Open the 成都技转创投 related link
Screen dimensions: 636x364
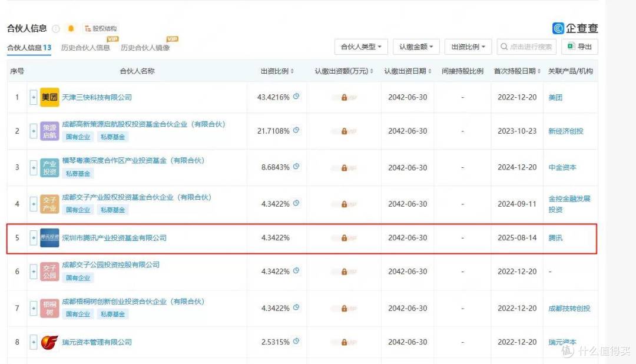point(569,309)
